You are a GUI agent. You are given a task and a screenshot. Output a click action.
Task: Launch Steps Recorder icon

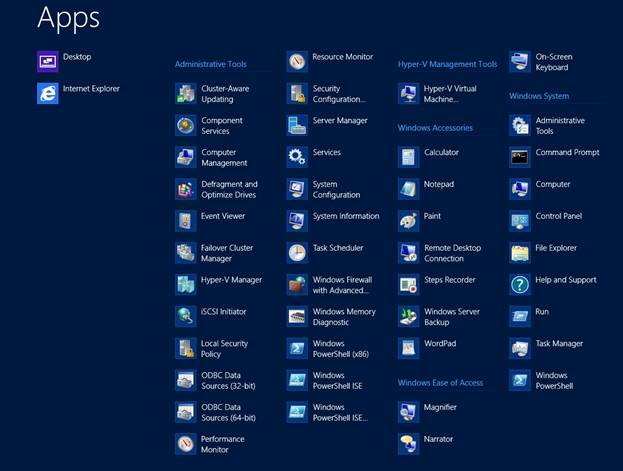pyautogui.click(x=408, y=285)
